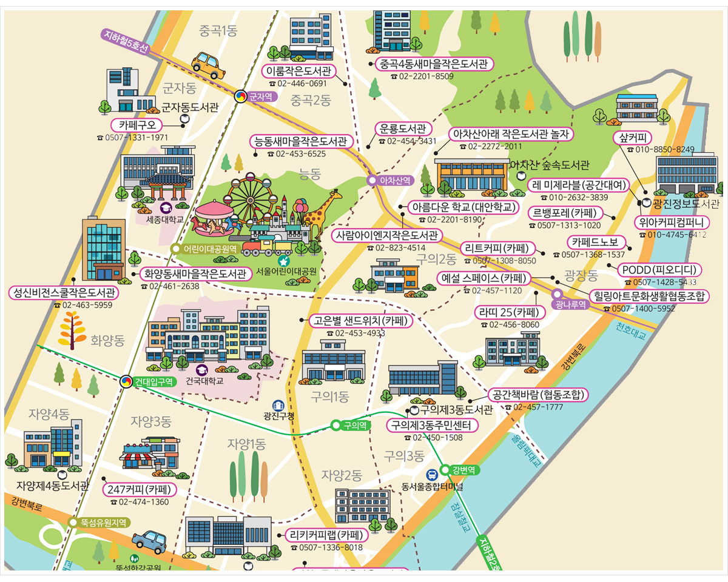Click the 뚝섬유원지역 station marker

click(x=73, y=521)
